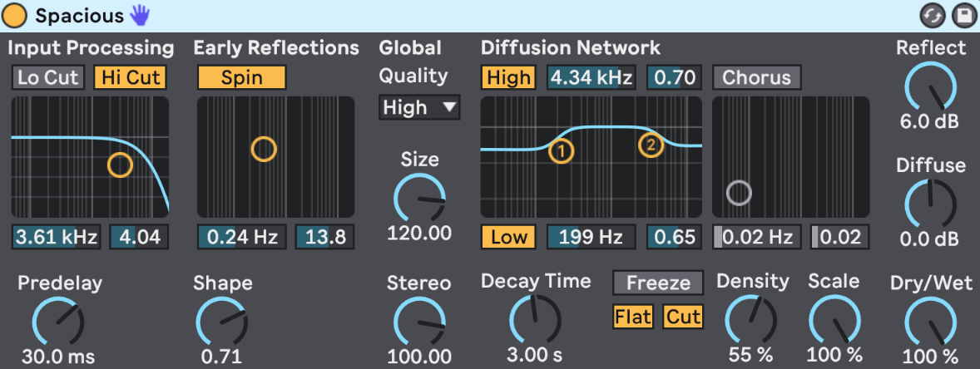
Task: Click the 0.70 high shelf gain field
Action: 673,77
